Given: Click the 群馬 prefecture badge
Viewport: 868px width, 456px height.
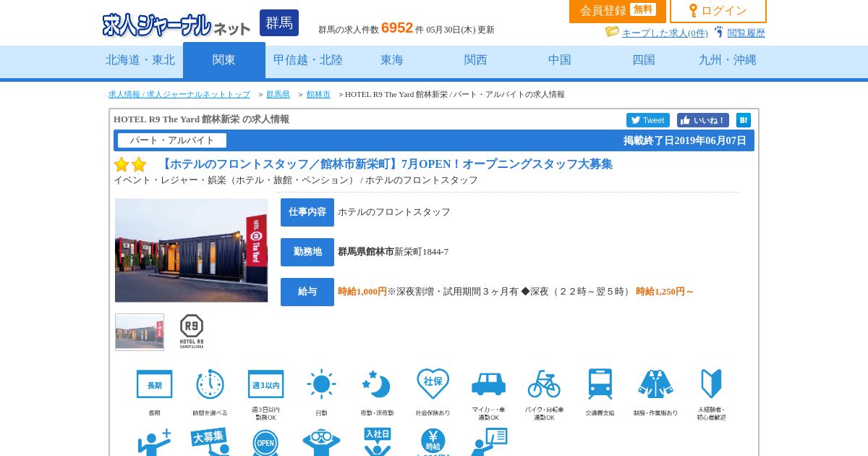Looking at the screenshot, I should [279, 23].
